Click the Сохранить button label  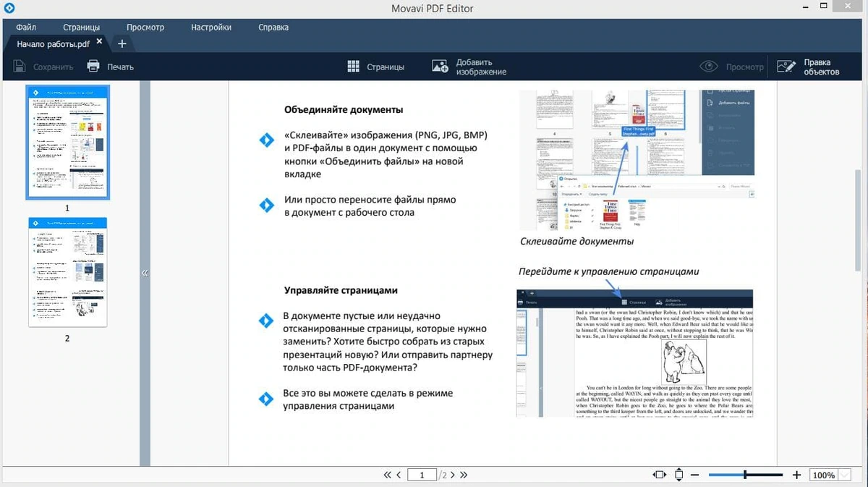pyautogui.click(x=53, y=67)
